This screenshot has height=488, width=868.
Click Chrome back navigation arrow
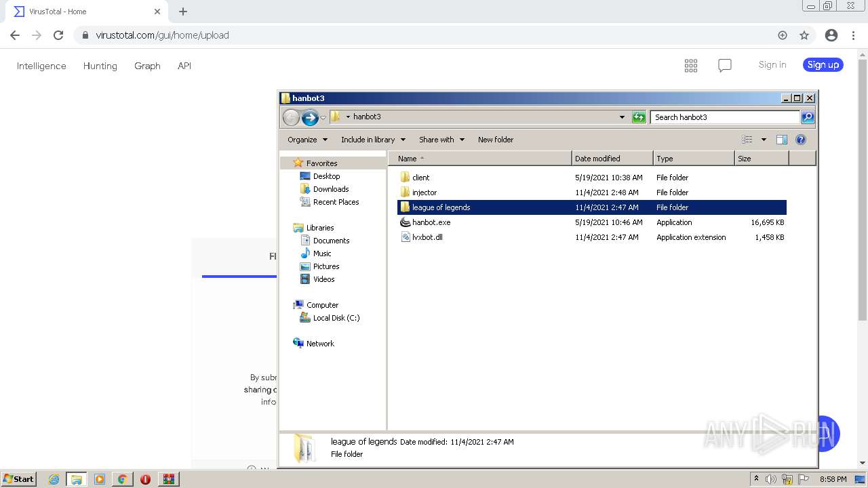(15, 35)
